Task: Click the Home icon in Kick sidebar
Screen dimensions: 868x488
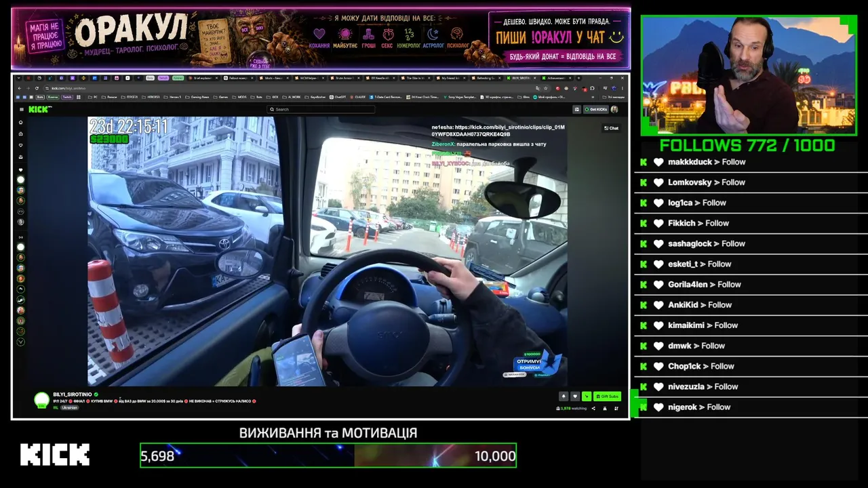Action: point(21,123)
